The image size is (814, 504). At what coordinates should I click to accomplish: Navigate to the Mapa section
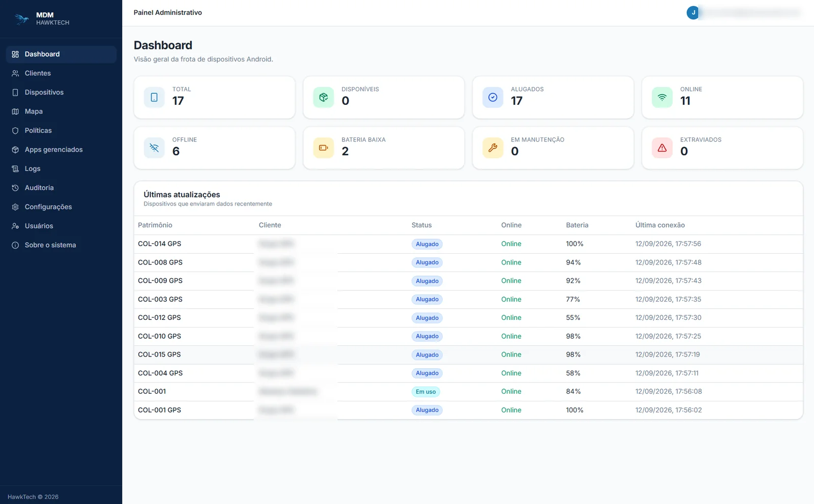tap(61, 111)
